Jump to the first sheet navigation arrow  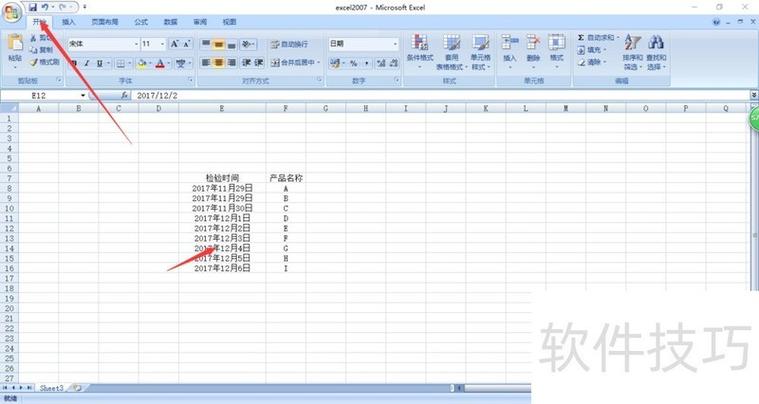5,388
